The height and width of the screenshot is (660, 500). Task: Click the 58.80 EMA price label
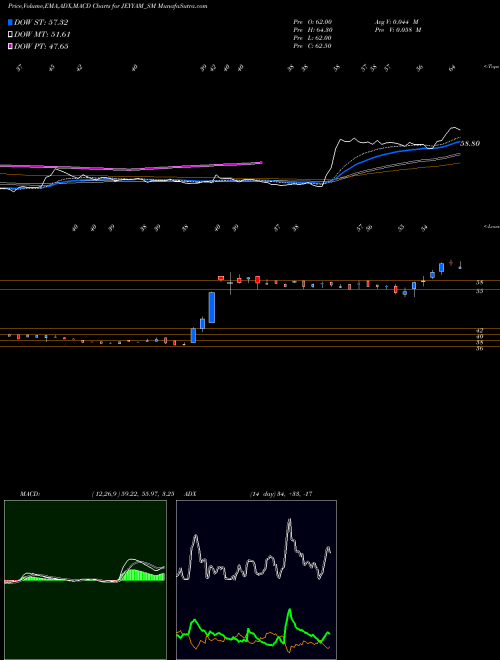[x=471, y=144]
